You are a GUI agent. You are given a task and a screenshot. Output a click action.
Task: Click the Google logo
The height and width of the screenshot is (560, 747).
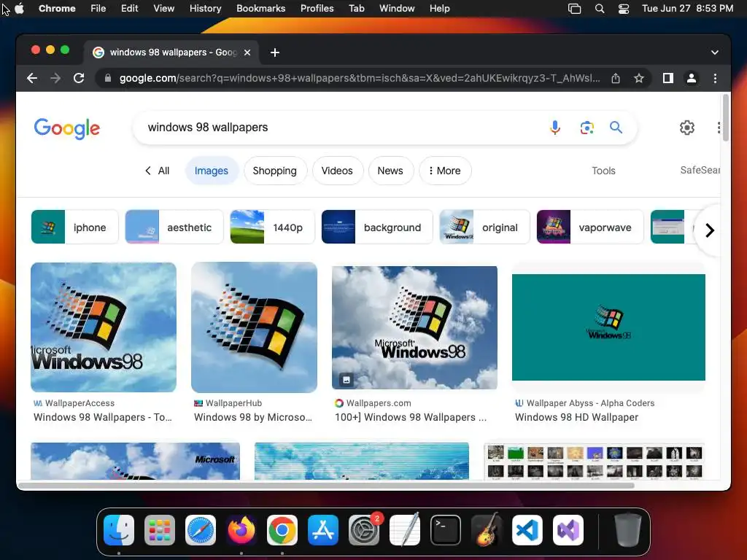(67, 128)
